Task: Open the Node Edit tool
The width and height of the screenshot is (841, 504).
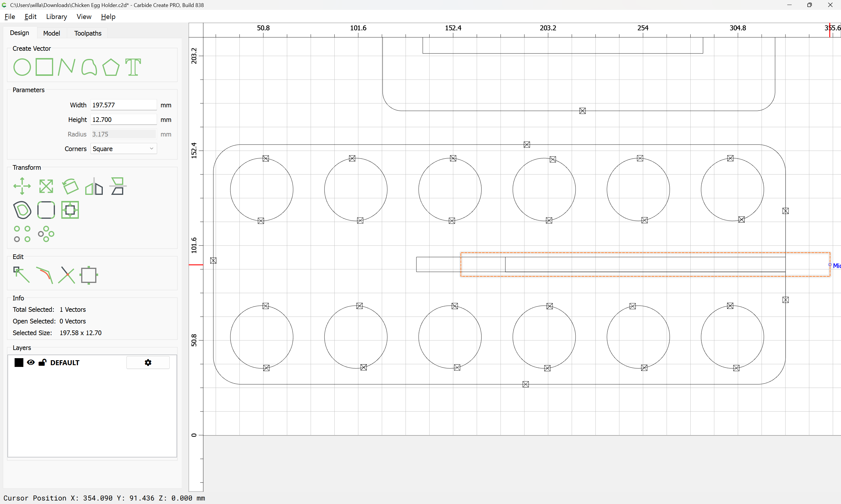Action: coord(21,275)
